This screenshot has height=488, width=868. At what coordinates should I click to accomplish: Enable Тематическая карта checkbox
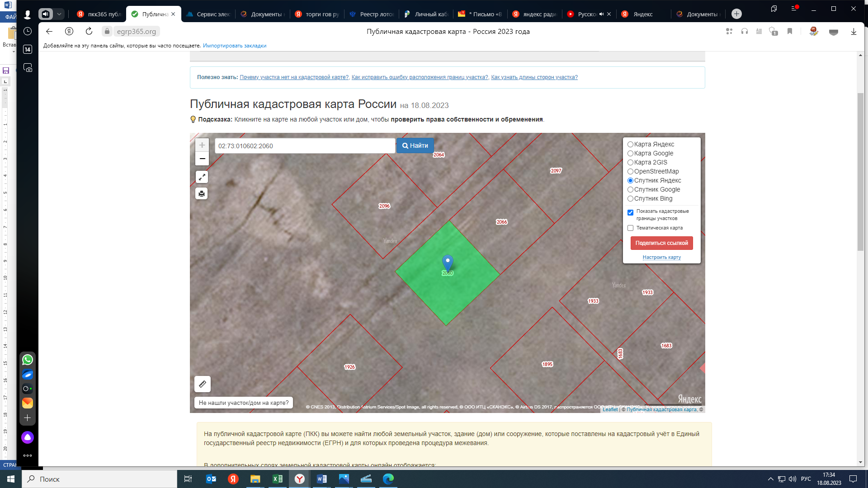[x=630, y=228]
